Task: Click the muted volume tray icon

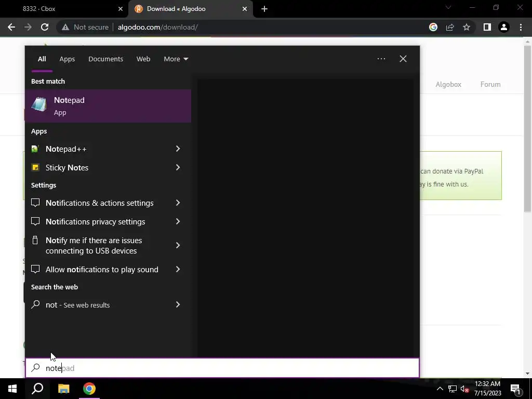Action: (x=464, y=389)
